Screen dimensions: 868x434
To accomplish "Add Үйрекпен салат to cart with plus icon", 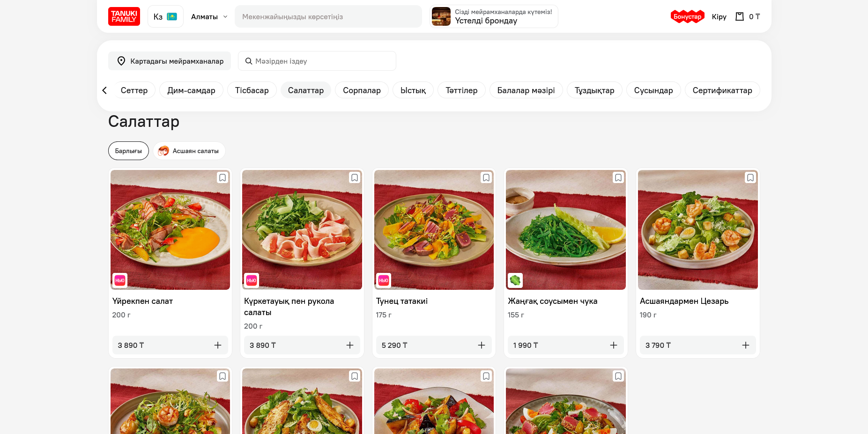I will 218,345.
